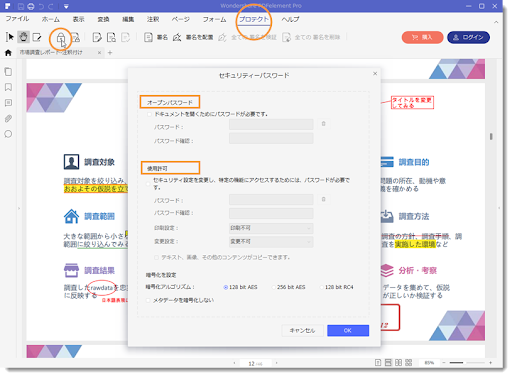Click the Search and Redact icon
This screenshot has width=512, height=377.
click(x=111, y=37)
